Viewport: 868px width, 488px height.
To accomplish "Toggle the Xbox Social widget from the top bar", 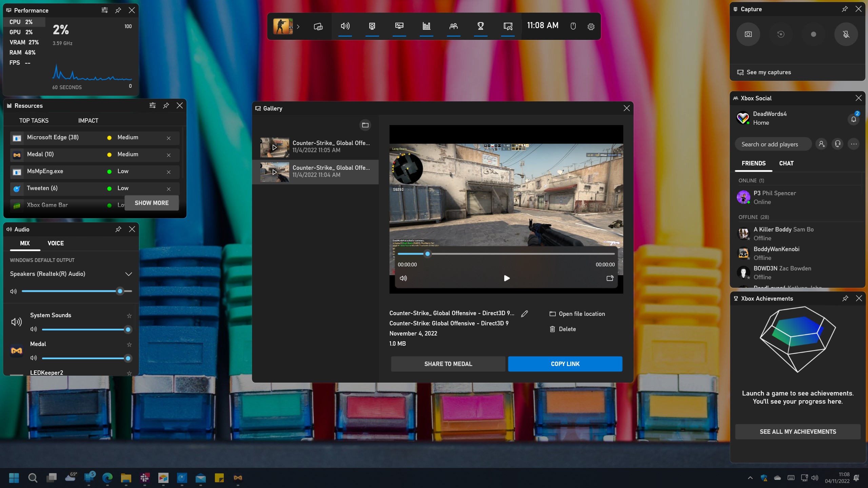I will click(x=454, y=26).
